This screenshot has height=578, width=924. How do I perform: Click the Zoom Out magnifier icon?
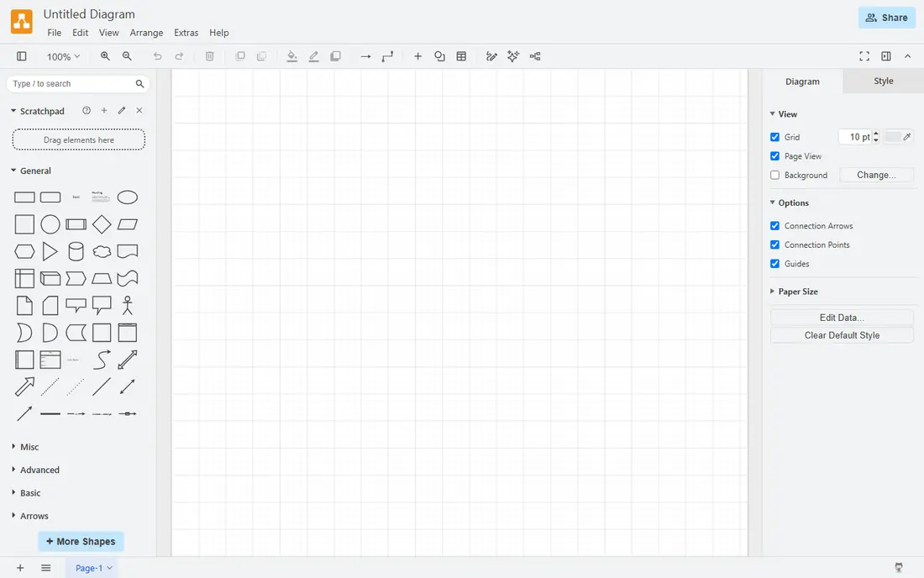127,56
